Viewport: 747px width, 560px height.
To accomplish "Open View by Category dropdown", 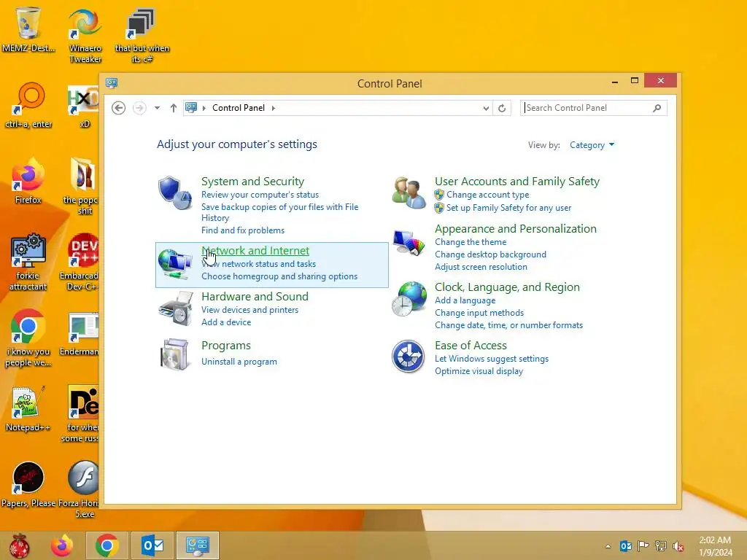I will pyautogui.click(x=592, y=145).
